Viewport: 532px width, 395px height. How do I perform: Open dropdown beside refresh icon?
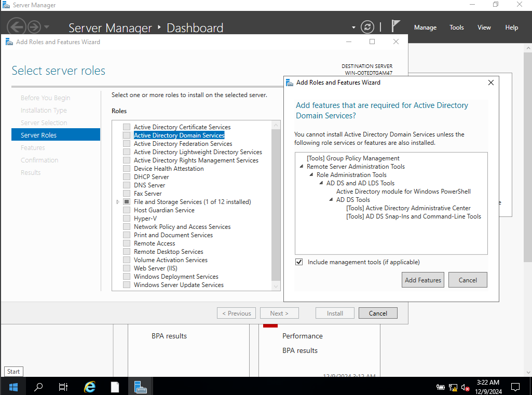click(x=353, y=27)
